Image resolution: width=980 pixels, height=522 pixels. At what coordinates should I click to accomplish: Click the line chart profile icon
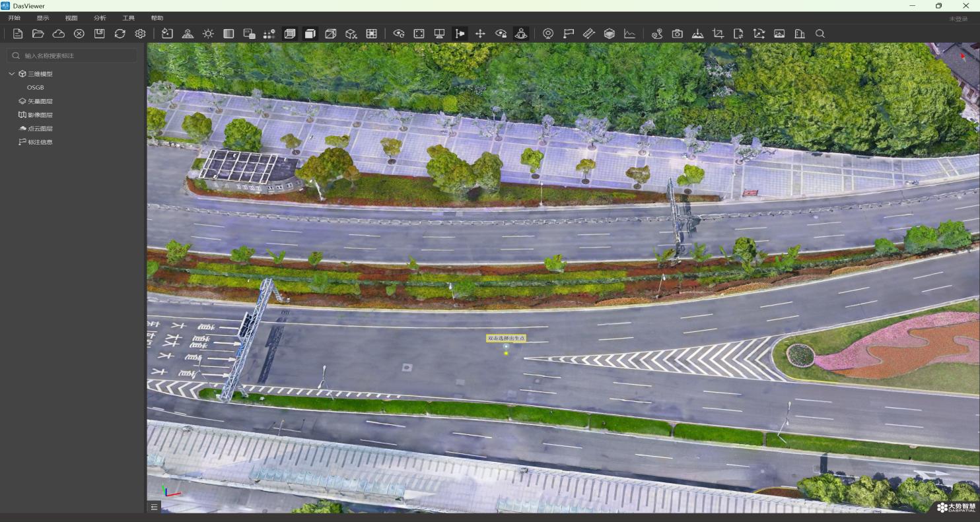(x=630, y=34)
